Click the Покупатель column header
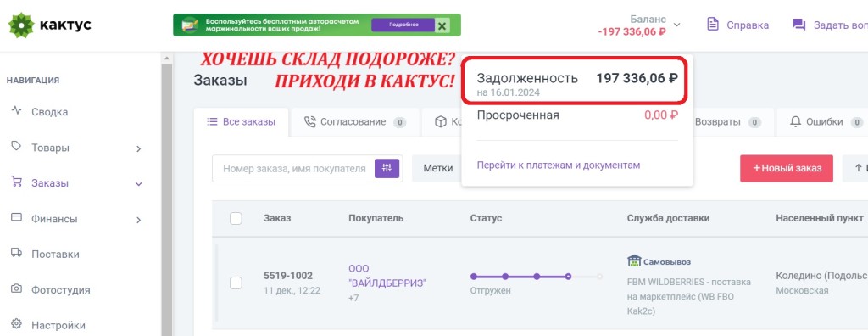The height and width of the screenshot is (336, 868). (376, 218)
